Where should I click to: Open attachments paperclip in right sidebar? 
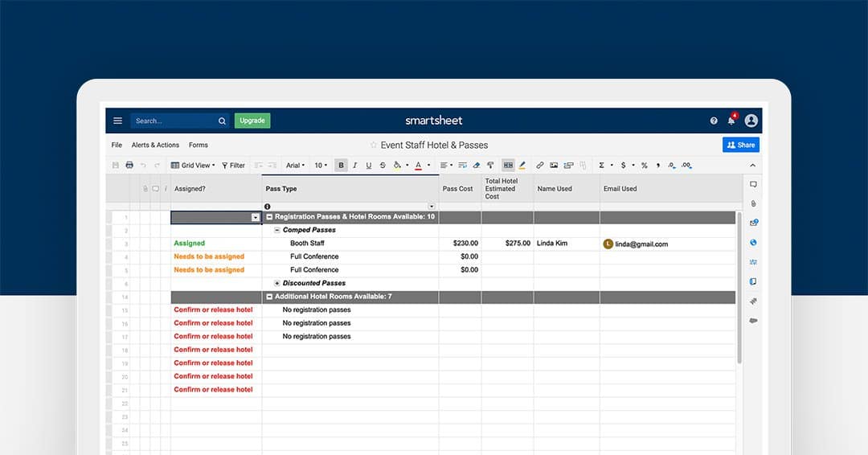753,203
